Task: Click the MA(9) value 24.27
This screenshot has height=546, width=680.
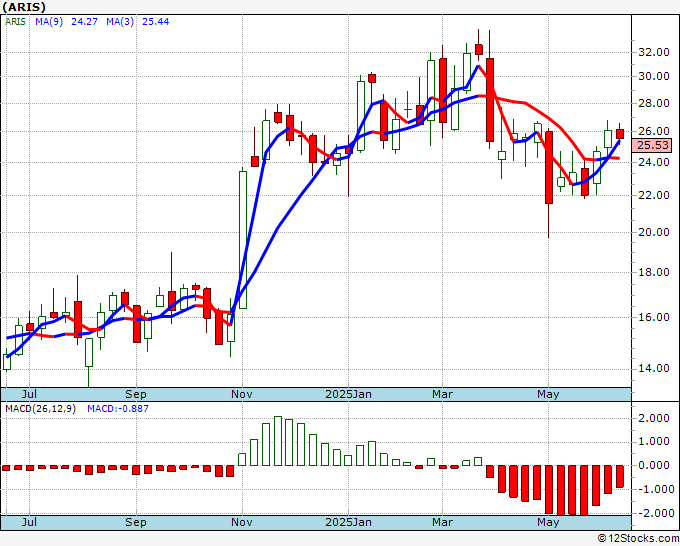Action: (84, 22)
